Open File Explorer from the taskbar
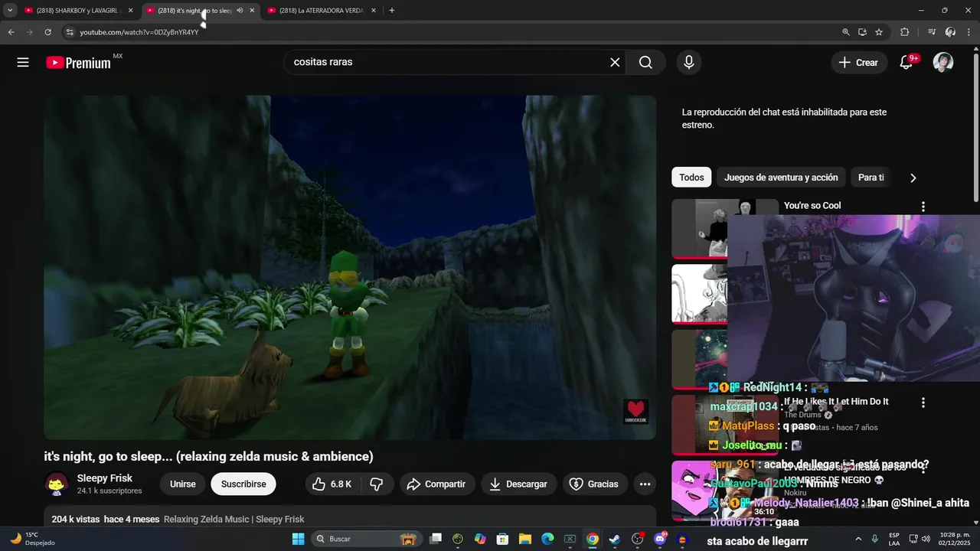Image resolution: width=980 pixels, height=551 pixels. coord(525,540)
